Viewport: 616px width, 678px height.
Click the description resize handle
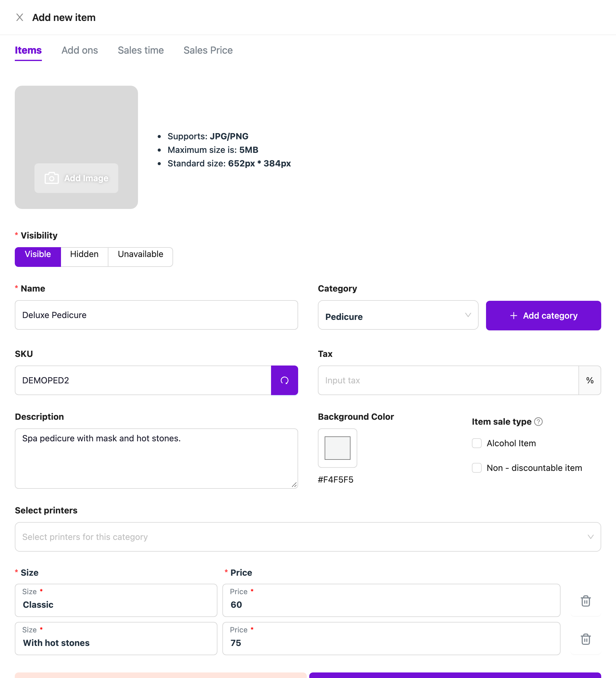point(294,485)
